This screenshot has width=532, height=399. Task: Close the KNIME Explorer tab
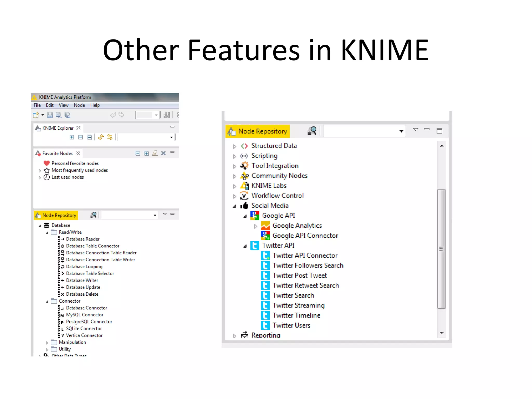point(78,128)
